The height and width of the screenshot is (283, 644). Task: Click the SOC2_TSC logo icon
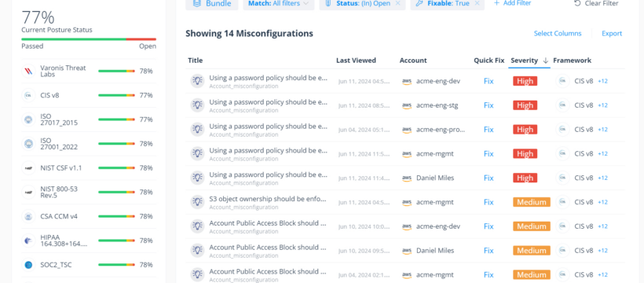[x=28, y=265]
